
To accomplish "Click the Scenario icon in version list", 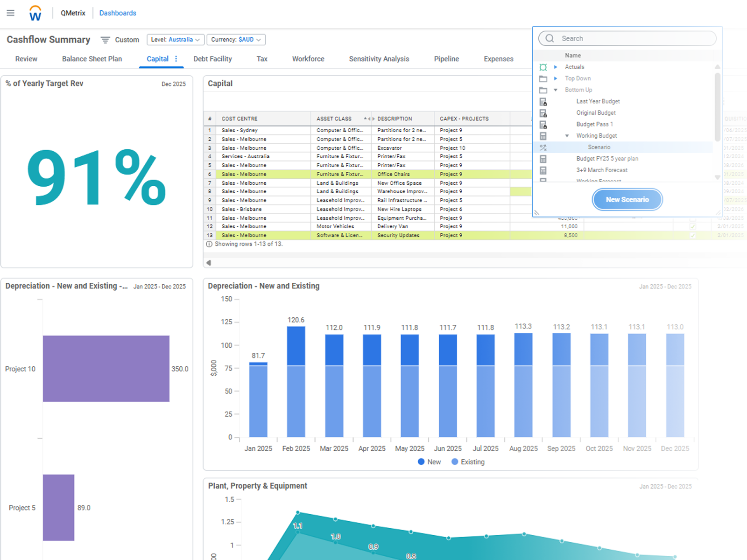I will (543, 147).
